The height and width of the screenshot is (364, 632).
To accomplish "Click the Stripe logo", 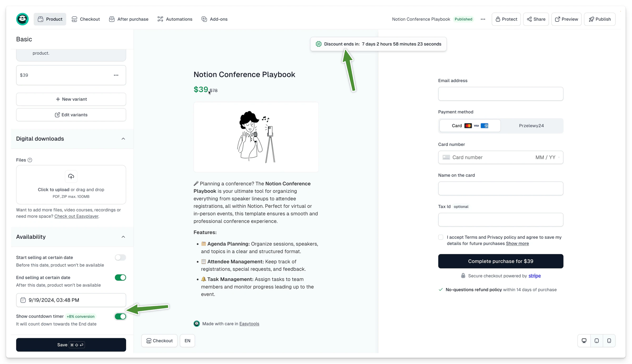I will click(x=535, y=276).
